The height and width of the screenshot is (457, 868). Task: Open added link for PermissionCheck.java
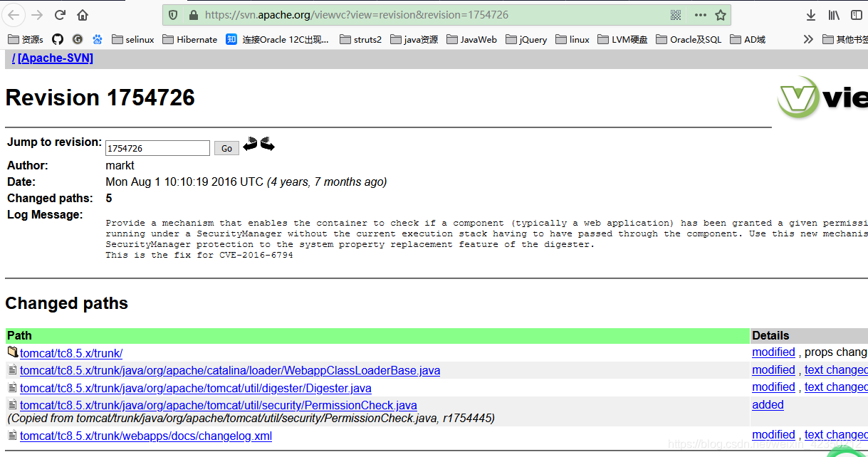click(768, 404)
